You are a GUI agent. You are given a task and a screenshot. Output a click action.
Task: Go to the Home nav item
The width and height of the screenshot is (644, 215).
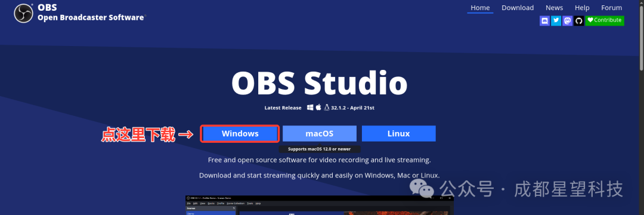click(480, 8)
